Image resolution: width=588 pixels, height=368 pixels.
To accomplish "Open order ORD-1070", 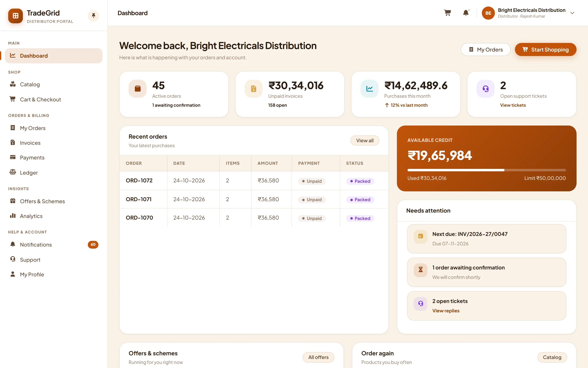I will point(139,218).
